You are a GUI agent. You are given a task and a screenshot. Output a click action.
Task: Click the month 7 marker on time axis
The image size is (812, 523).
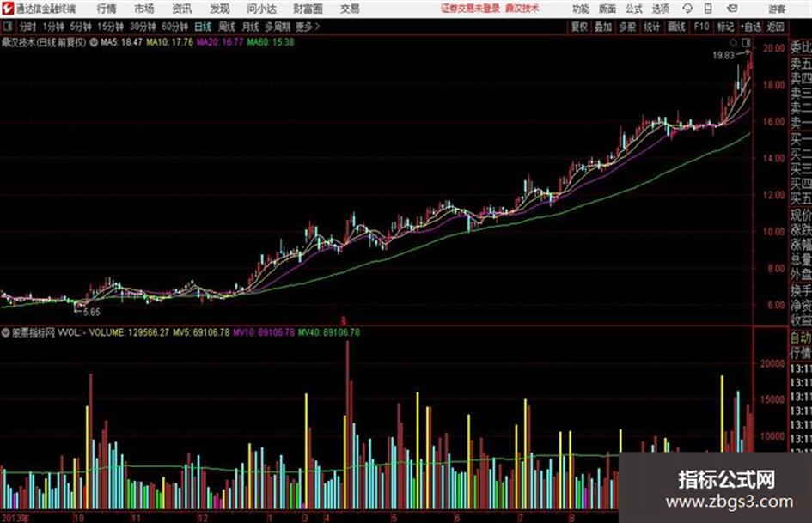click(x=521, y=517)
